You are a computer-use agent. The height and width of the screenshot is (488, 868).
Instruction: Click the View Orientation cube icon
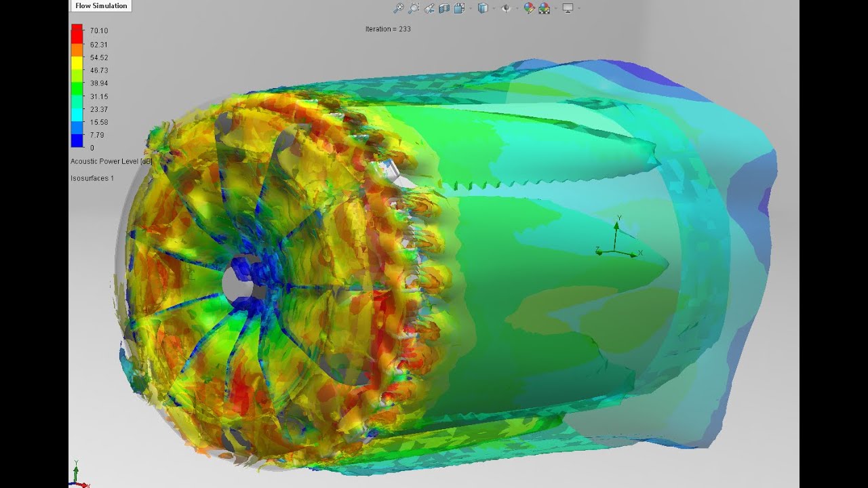(x=459, y=8)
